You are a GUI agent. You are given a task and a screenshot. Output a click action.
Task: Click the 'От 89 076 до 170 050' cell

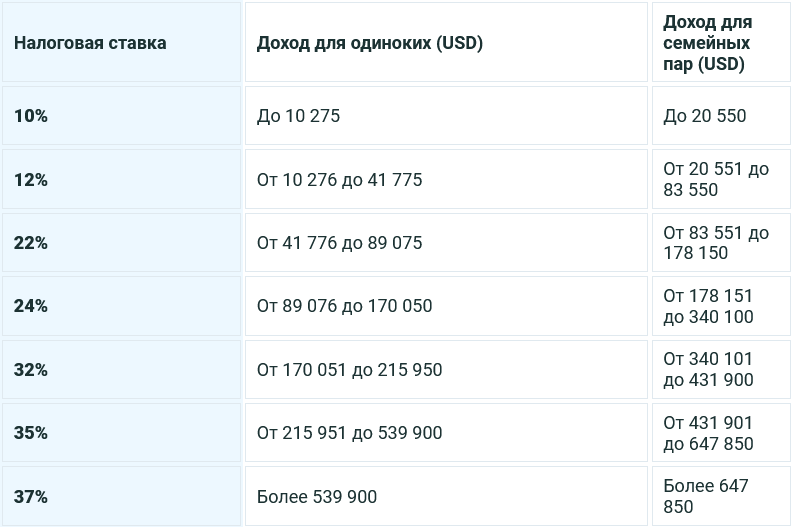(x=344, y=306)
